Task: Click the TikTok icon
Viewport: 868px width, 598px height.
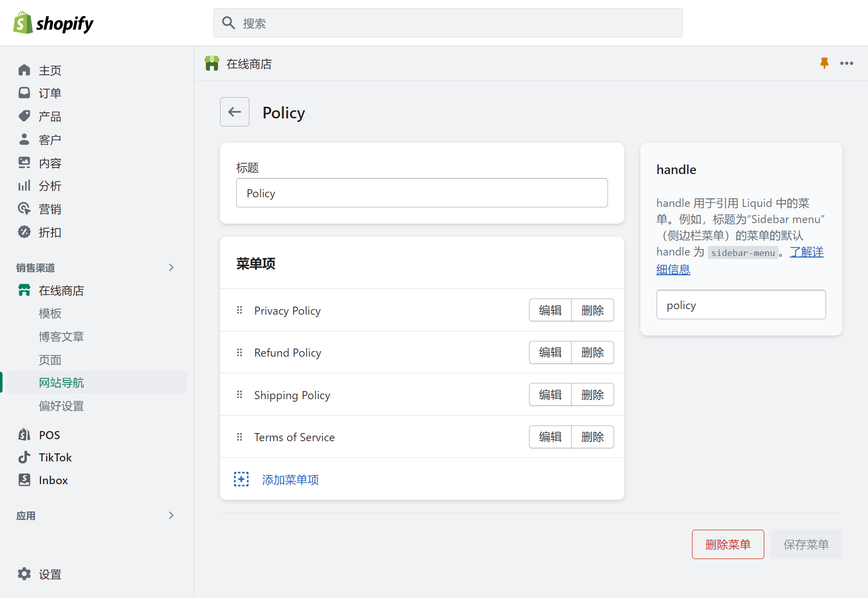Action: pos(24,457)
